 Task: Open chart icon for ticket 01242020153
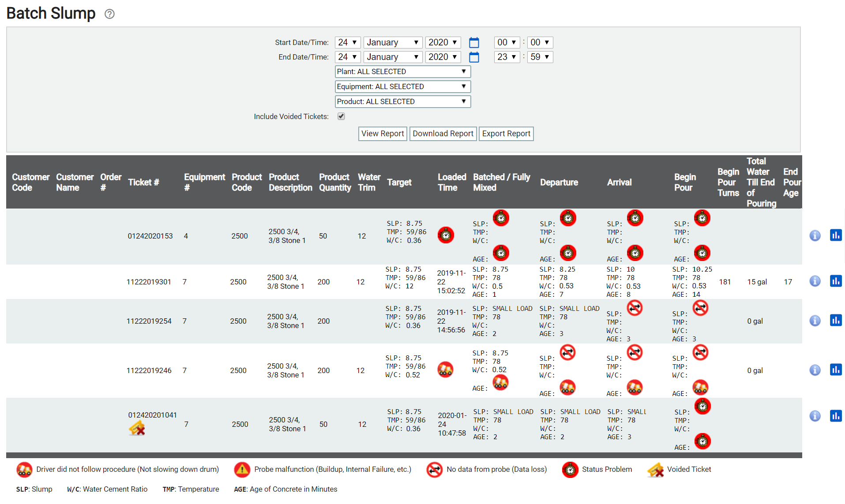click(x=836, y=235)
